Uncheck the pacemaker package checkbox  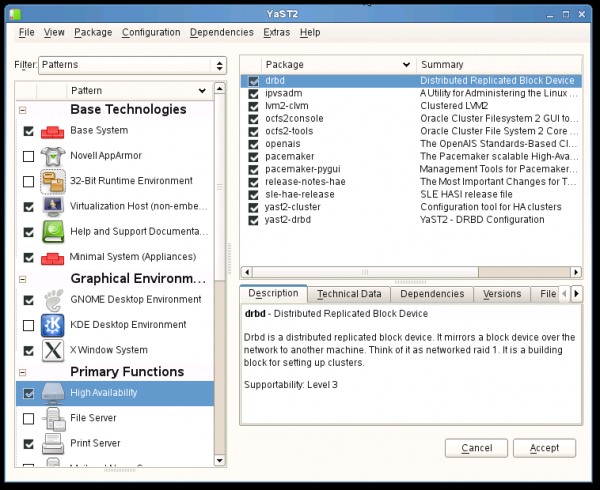pos(253,157)
